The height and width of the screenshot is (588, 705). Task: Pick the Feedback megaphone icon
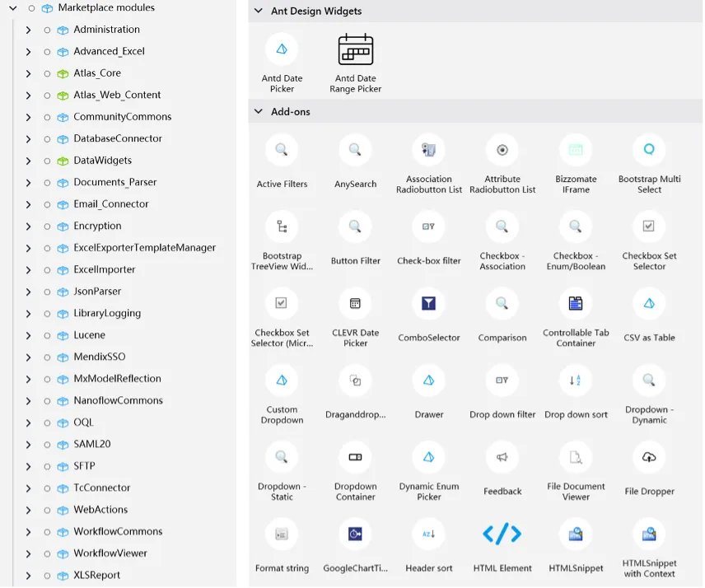point(502,457)
